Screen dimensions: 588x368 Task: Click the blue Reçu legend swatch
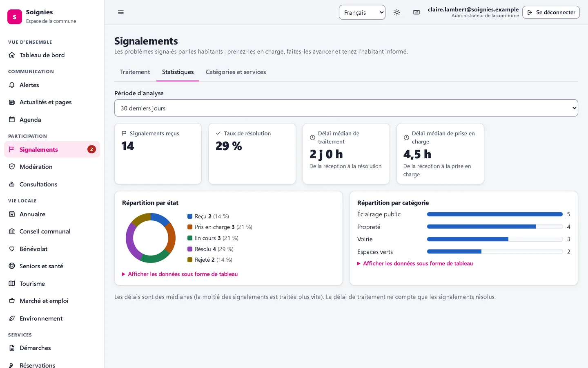(190, 216)
